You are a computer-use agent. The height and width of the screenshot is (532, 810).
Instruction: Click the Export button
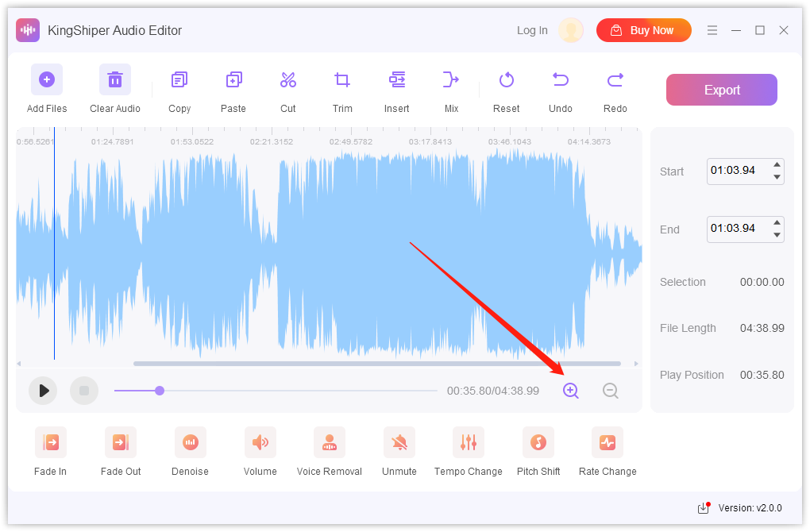pyautogui.click(x=722, y=90)
